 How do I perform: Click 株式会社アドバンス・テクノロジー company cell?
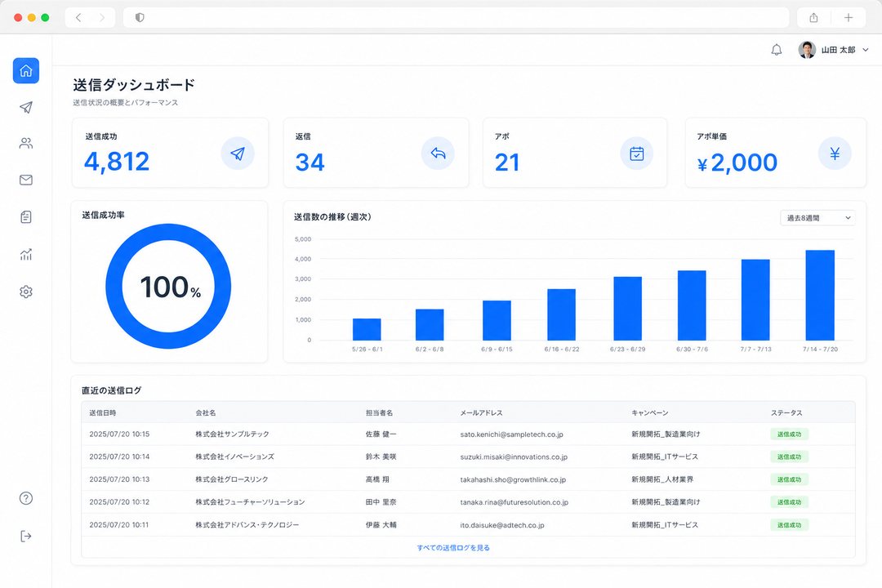pos(247,525)
